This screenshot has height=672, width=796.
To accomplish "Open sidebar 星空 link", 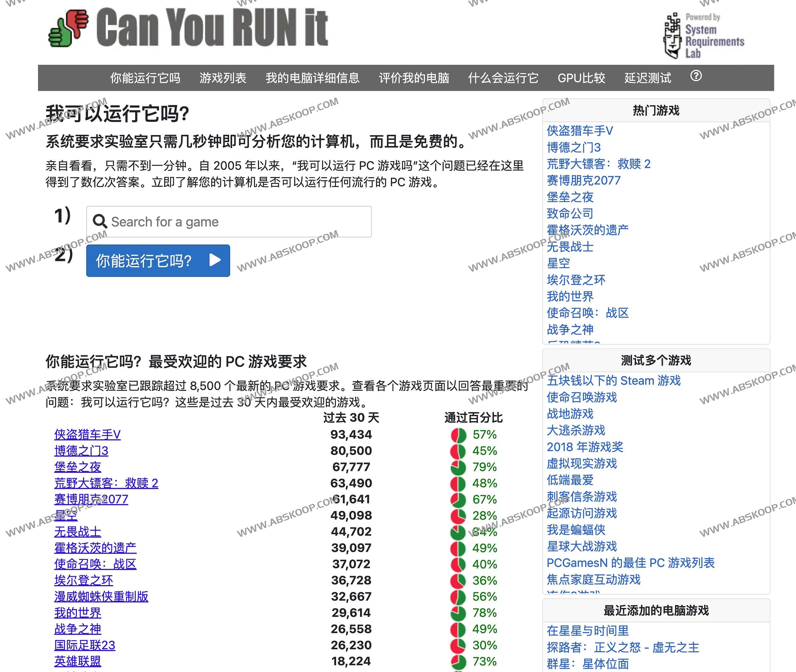I will (558, 263).
